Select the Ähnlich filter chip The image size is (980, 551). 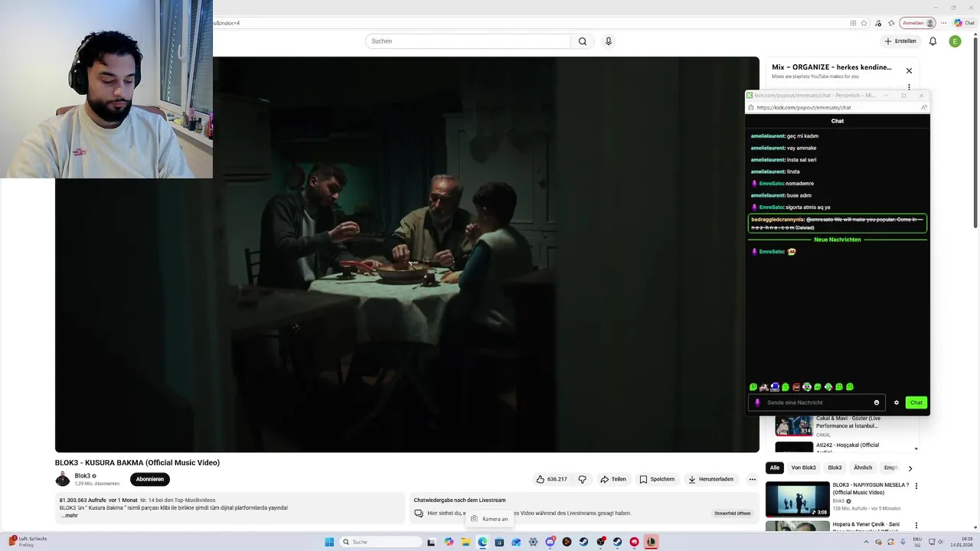tap(863, 468)
